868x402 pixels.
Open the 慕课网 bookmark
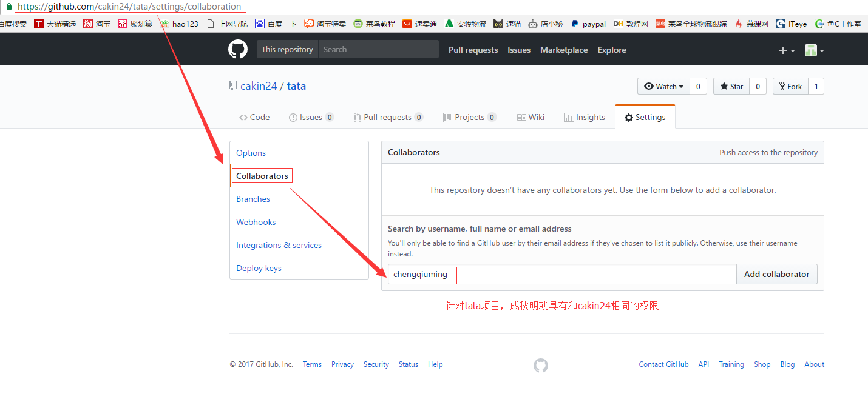tap(751, 24)
